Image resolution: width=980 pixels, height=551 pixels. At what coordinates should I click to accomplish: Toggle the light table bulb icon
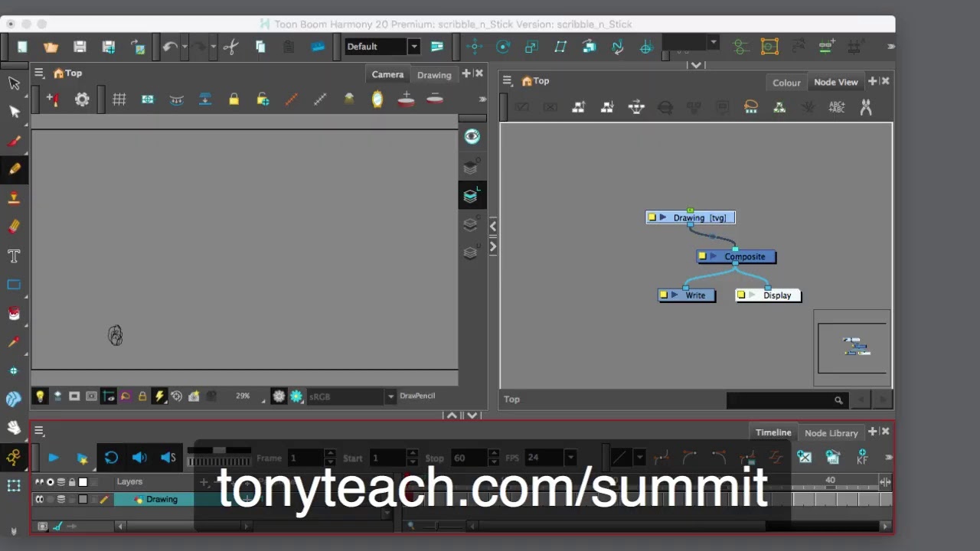(x=40, y=396)
